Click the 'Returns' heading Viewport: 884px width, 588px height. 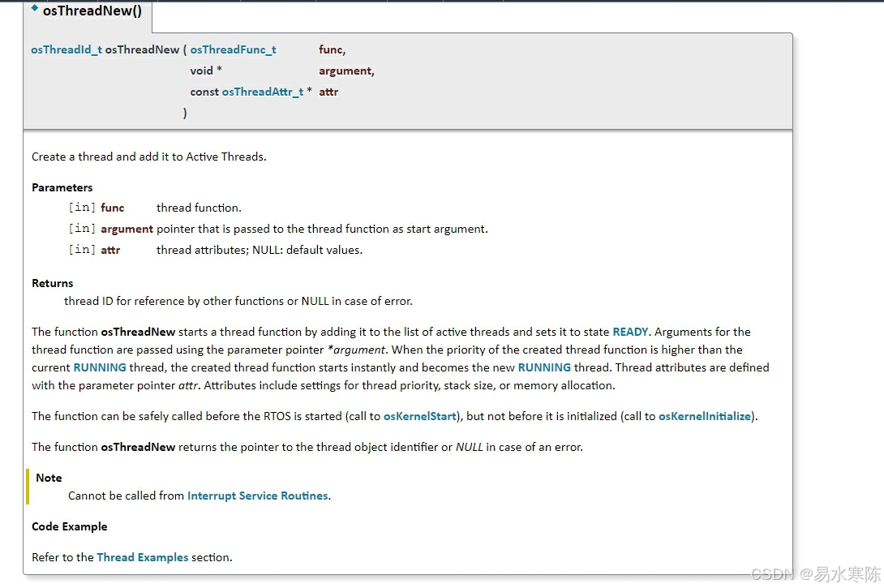point(53,284)
